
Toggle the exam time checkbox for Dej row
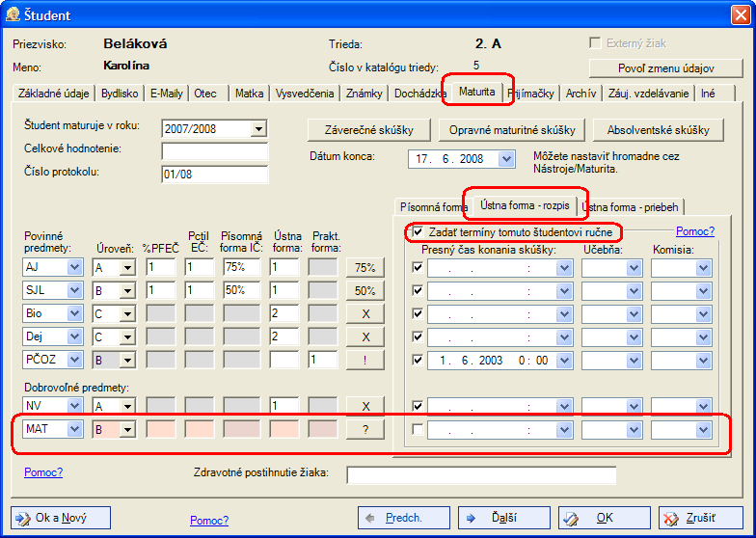click(418, 336)
